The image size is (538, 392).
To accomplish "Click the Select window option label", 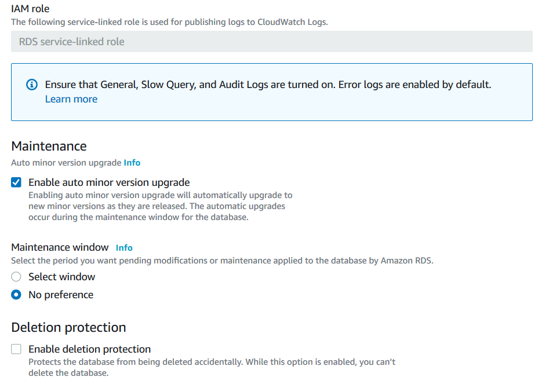I will pos(61,277).
